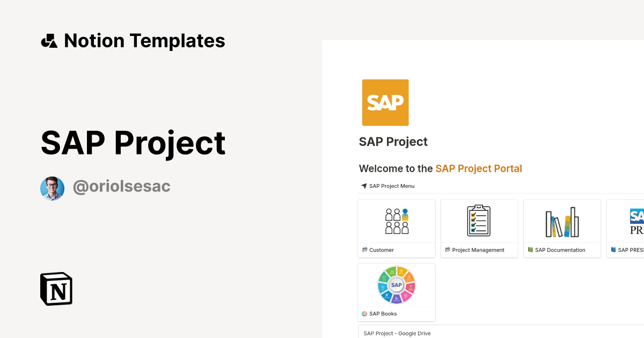Viewport: 644px width, 338px height.
Task: Open the Project Management card
Action: click(479, 228)
